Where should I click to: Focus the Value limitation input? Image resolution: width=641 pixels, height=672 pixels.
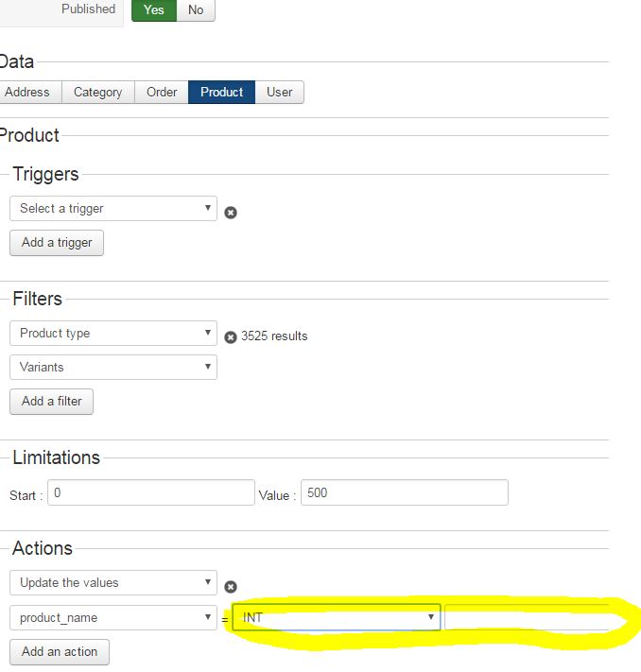(x=405, y=492)
